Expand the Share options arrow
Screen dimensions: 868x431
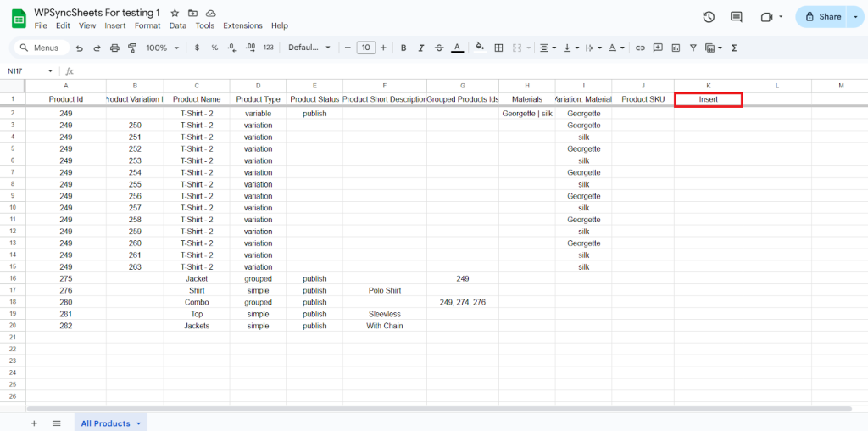tap(855, 17)
